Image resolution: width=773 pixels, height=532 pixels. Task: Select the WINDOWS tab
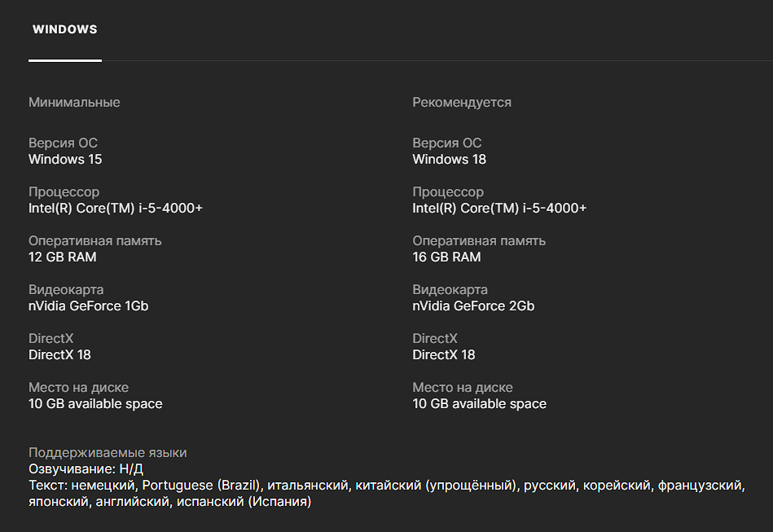65,29
